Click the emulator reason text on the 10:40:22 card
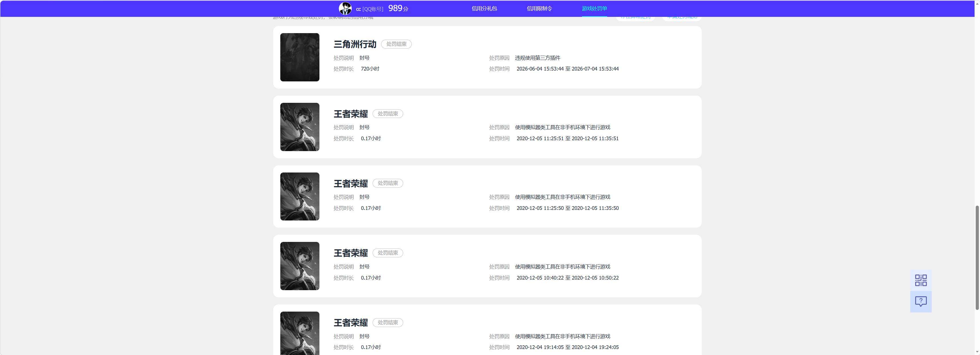Image resolution: width=980 pixels, height=355 pixels. [x=563, y=266]
